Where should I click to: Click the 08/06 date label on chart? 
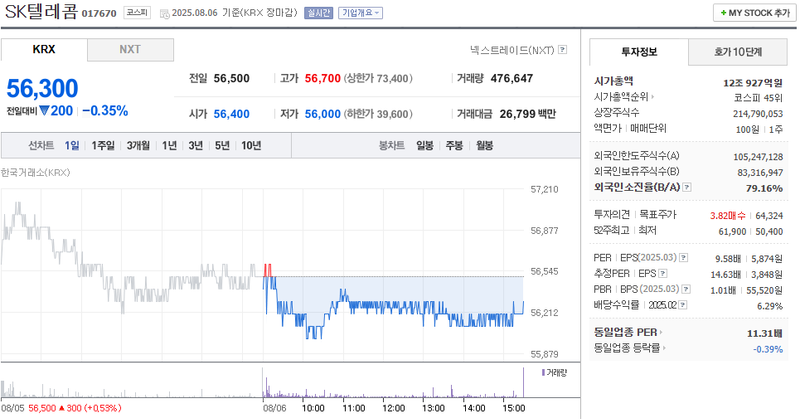[x=274, y=408]
